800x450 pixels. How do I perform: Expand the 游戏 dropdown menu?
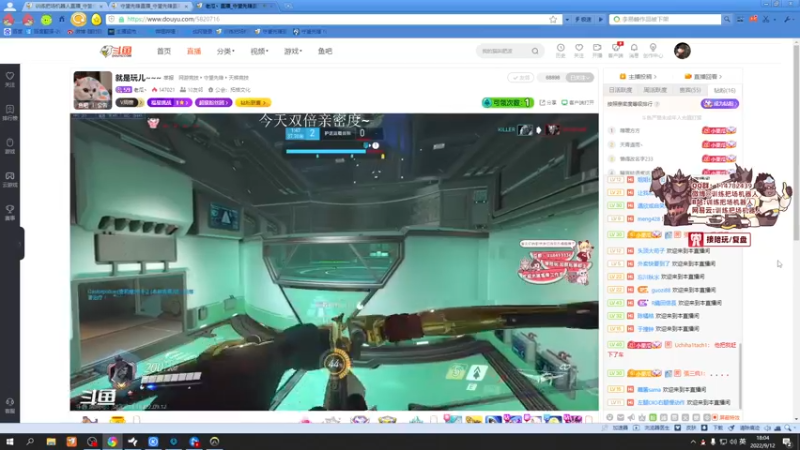pyautogui.click(x=293, y=51)
